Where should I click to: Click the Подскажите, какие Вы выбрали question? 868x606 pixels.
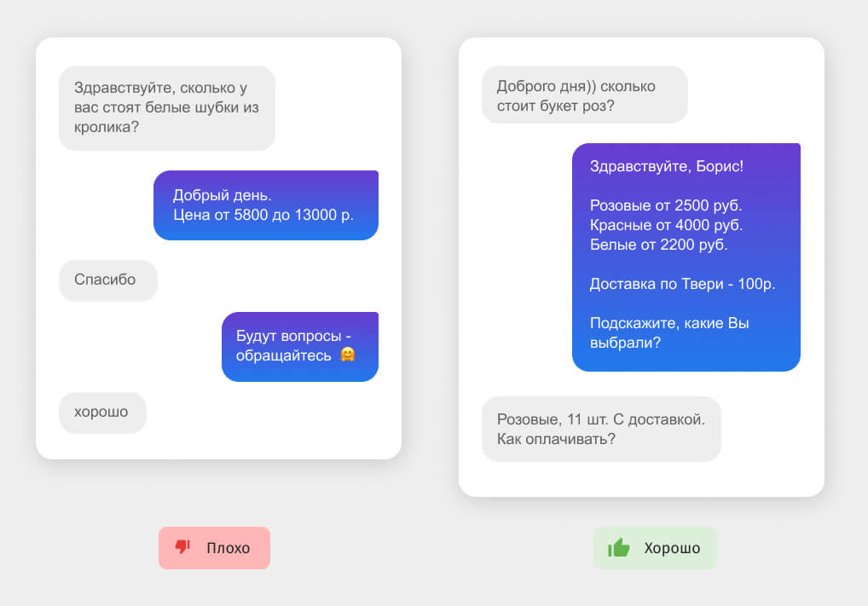pos(669,332)
